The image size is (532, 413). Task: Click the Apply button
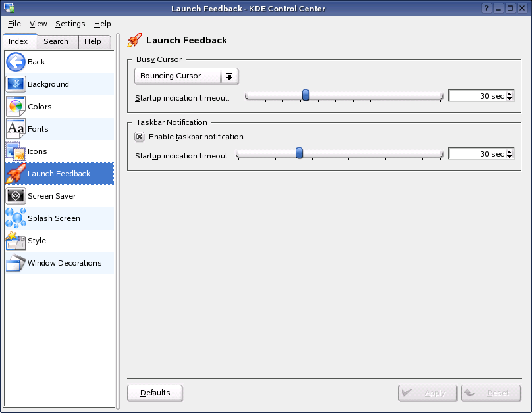pyautogui.click(x=427, y=393)
